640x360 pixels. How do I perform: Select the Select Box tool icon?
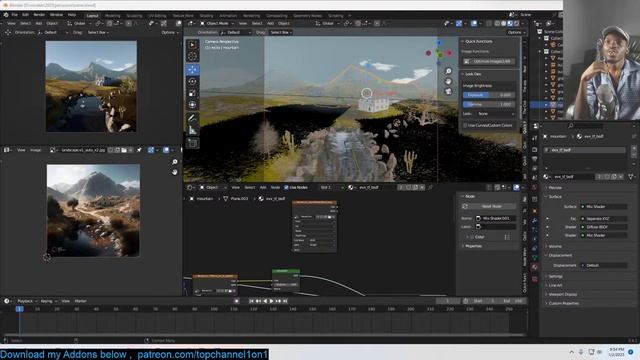[x=192, y=44]
